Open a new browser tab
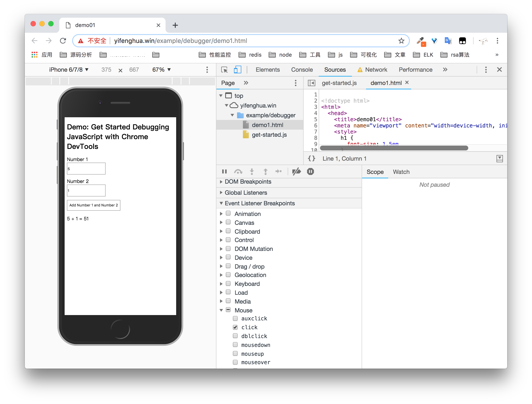 pos(175,25)
